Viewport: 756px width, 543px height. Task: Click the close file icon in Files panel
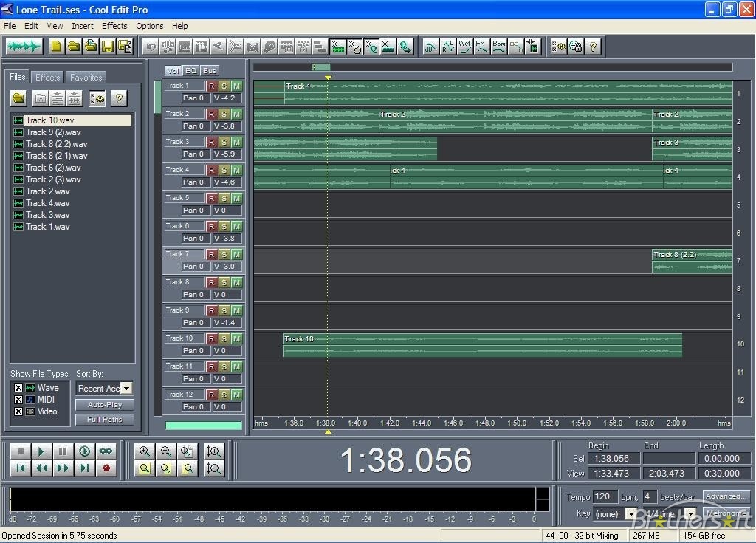[41, 98]
